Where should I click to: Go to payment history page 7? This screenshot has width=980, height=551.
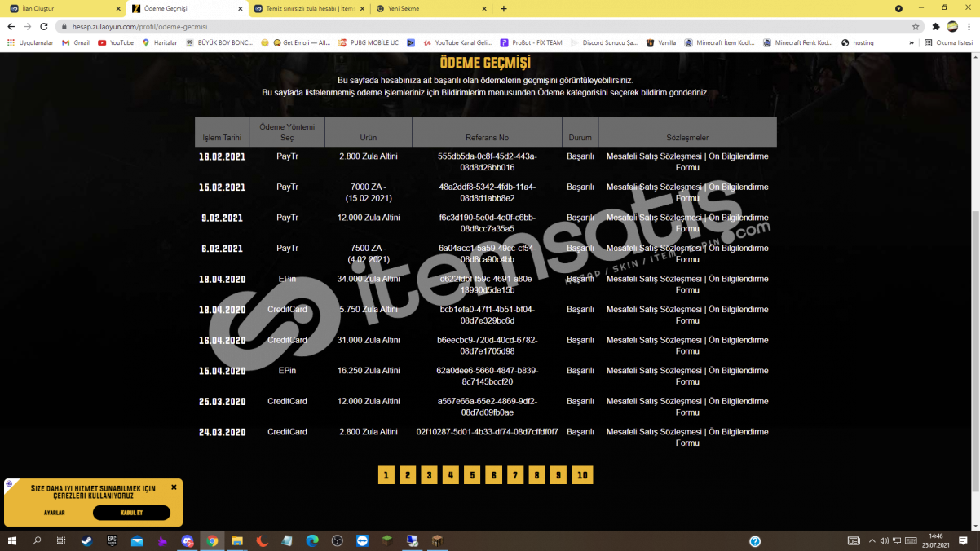click(515, 475)
